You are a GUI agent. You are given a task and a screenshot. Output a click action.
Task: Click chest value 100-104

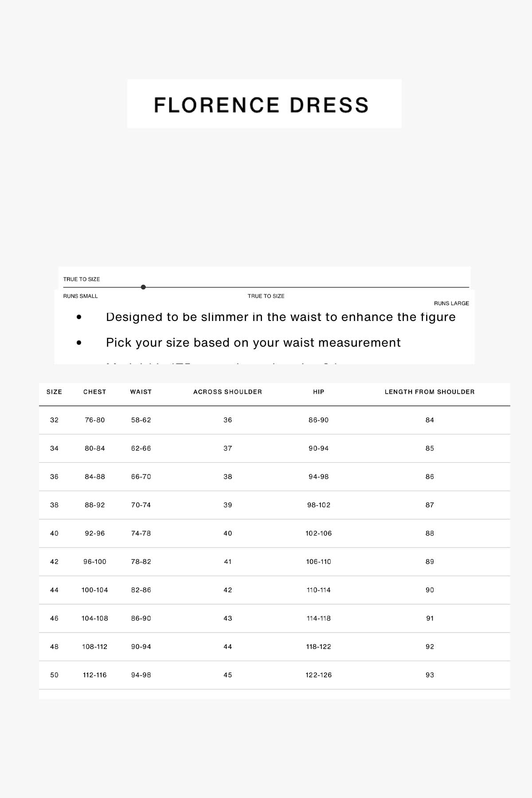[x=95, y=590]
